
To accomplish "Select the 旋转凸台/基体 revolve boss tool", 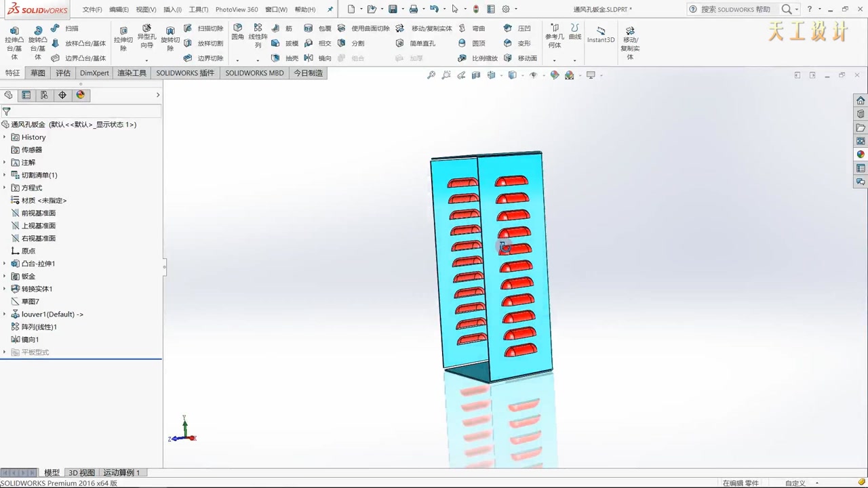I will pyautogui.click(x=38, y=43).
